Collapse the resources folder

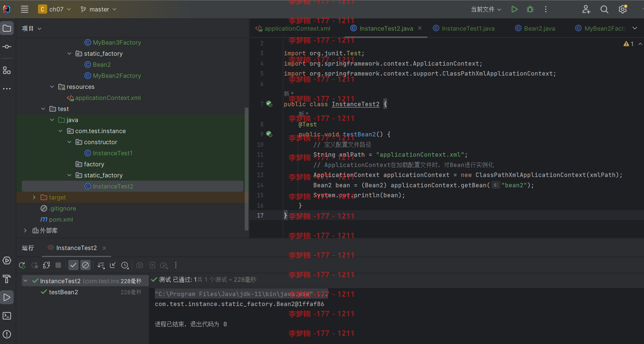click(52, 87)
